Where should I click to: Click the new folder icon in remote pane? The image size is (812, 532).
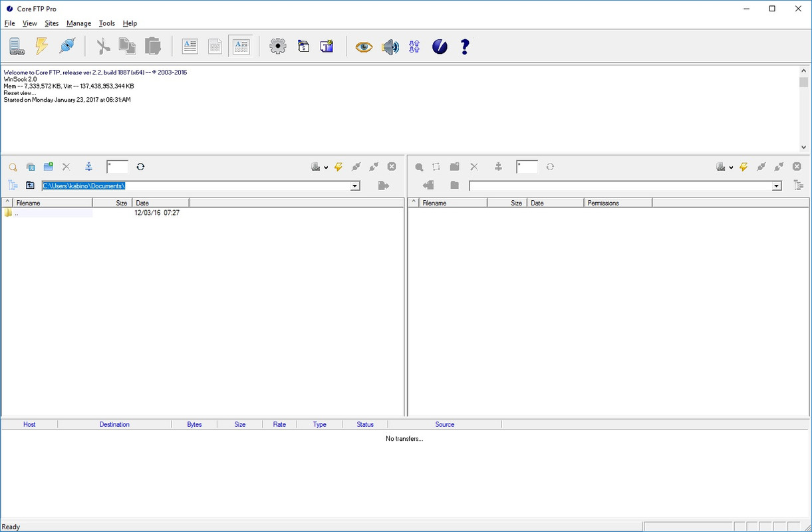click(455, 167)
